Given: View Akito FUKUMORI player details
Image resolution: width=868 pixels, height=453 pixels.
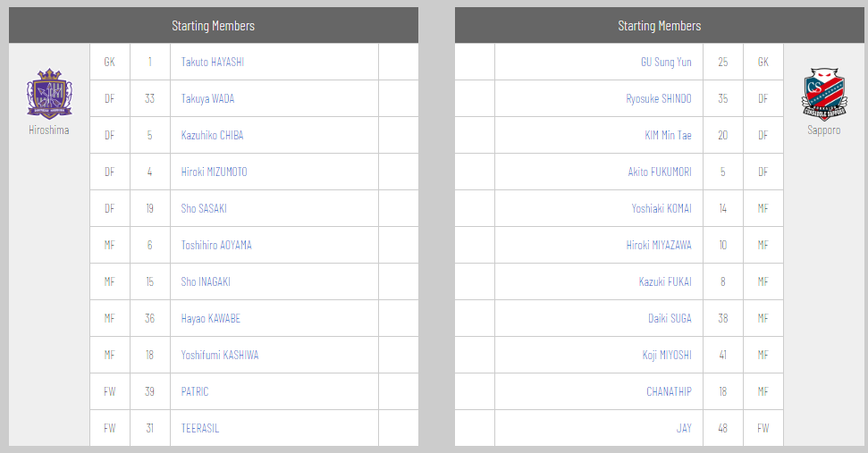Looking at the screenshot, I should click(660, 172).
